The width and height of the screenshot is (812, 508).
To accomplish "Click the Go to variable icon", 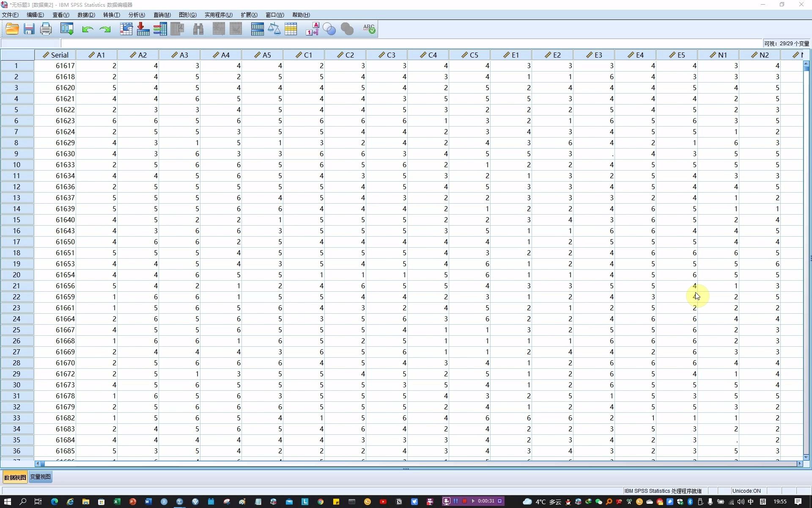I will pos(143,29).
